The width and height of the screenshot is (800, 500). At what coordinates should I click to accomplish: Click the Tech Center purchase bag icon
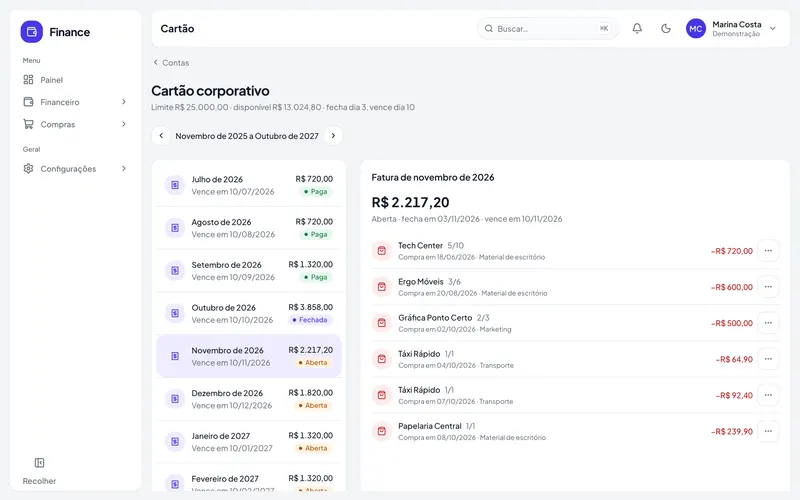(x=382, y=251)
